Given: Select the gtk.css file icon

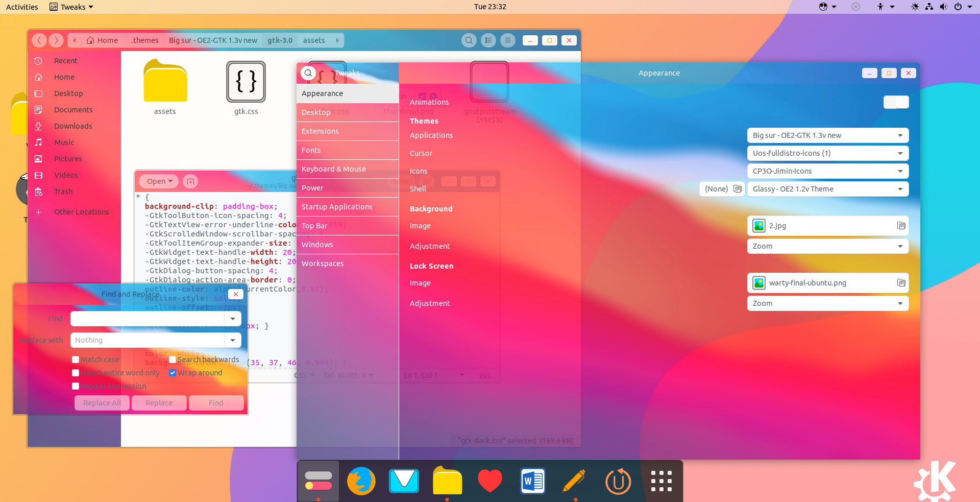Looking at the screenshot, I should 246,82.
